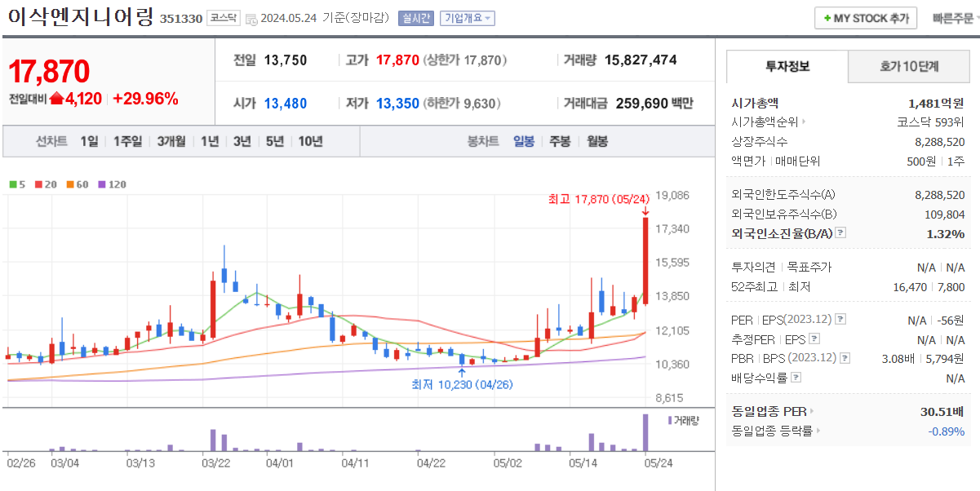Viewport: 980px width, 491px height.
Task: Click 거래대금 value 259,690 백만
Action: coord(654,103)
